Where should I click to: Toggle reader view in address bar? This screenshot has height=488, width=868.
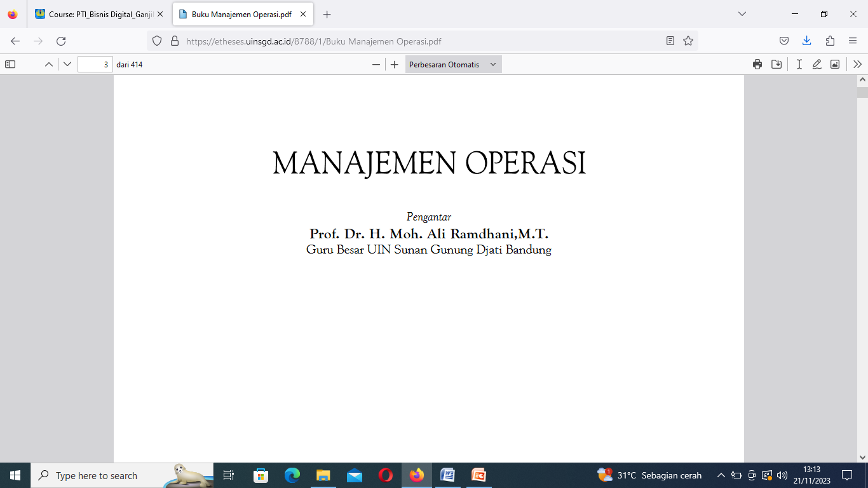[670, 41]
